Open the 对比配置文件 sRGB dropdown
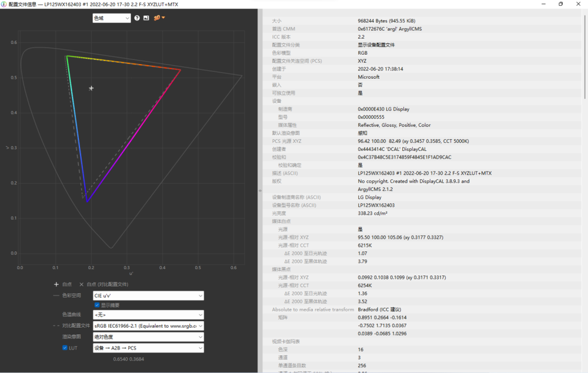 tap(148, 325)
